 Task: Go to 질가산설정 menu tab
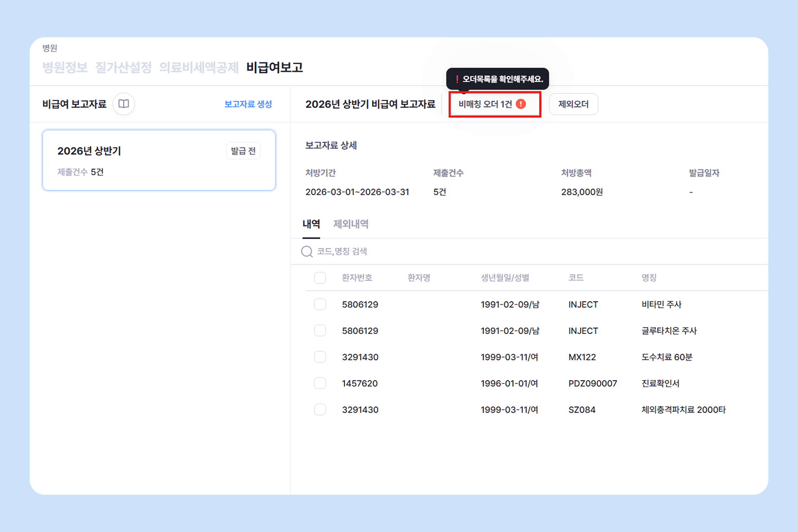pos(123,67)
